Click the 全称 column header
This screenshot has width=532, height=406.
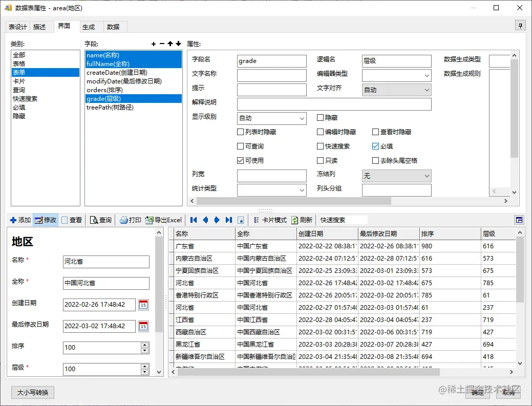(x=266, y=233)
